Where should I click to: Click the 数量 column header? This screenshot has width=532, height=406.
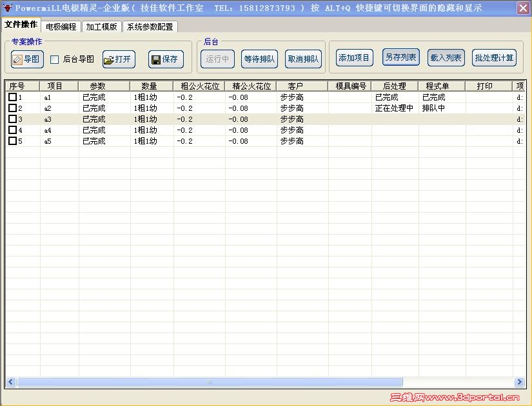point(152,86)
